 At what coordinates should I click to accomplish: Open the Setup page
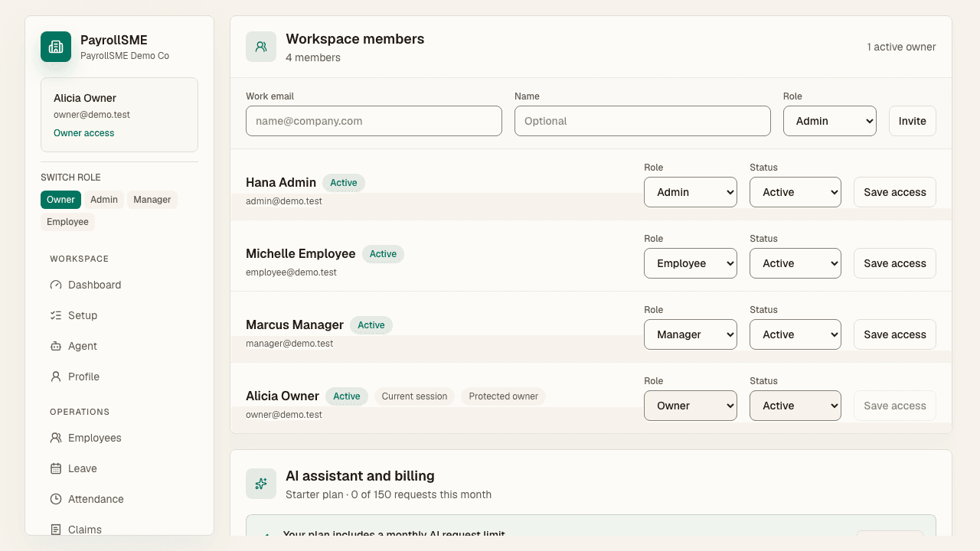119,315
